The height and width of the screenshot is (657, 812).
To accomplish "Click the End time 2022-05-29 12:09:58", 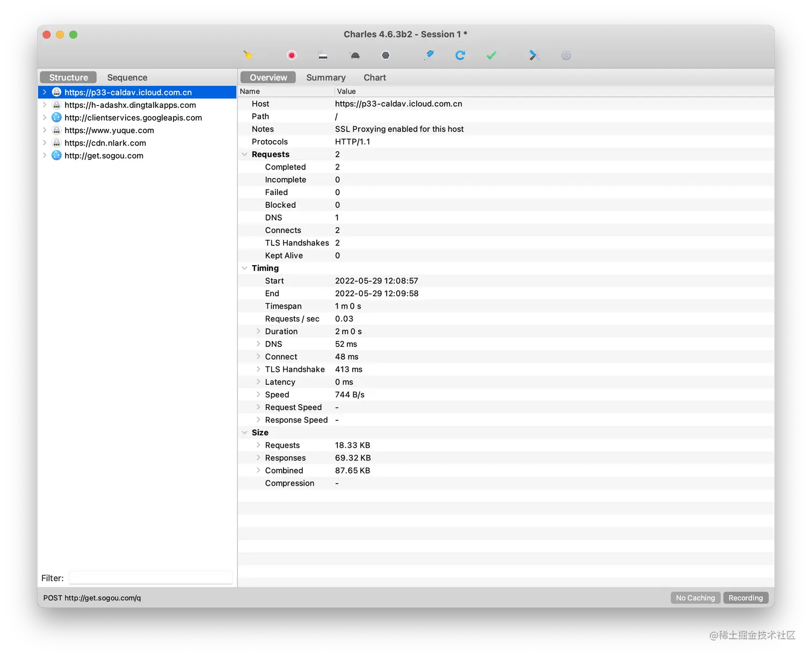I will click(376, 294).
